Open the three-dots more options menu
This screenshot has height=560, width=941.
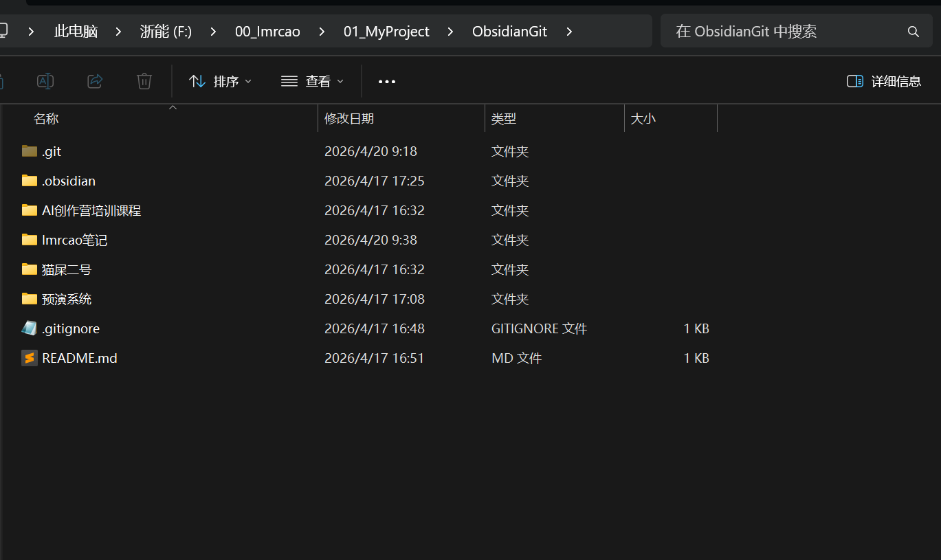(x=387, y=82)
